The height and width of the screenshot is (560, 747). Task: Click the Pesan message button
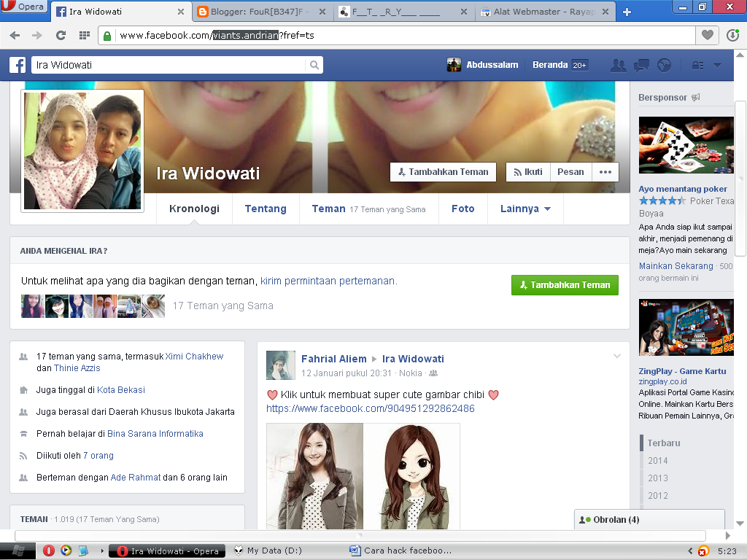[x=570, y=172]
